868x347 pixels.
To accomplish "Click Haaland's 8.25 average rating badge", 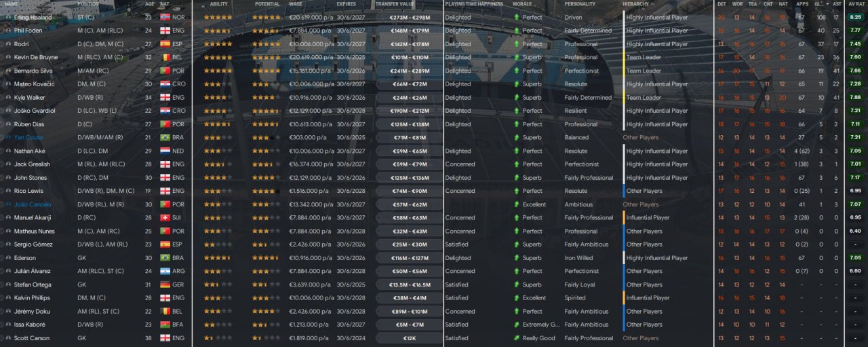I will pos(855,17).
